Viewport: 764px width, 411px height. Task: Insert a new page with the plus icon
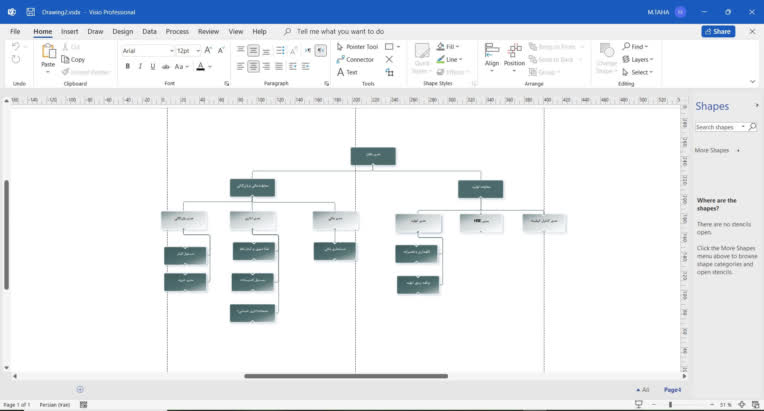pyautogui.click(x=80, y=389)
